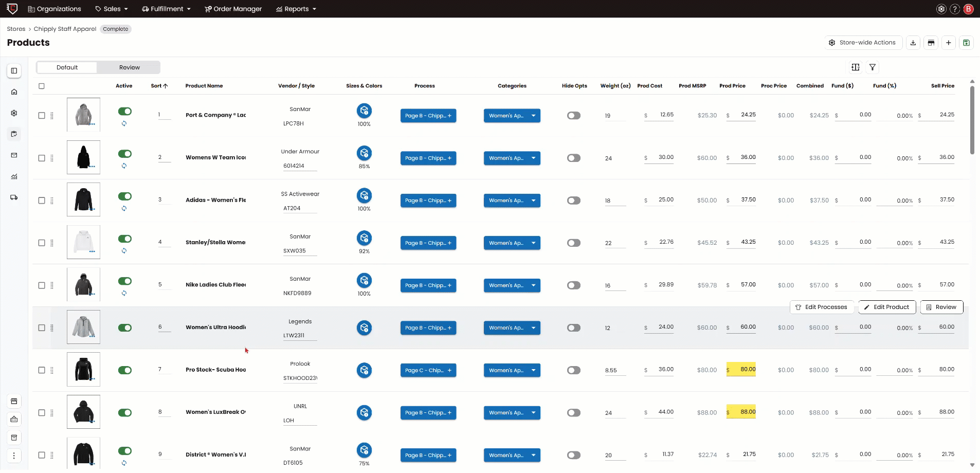Switch to the Default tab
Screen dimensions: 980x473
pos(67,67)
